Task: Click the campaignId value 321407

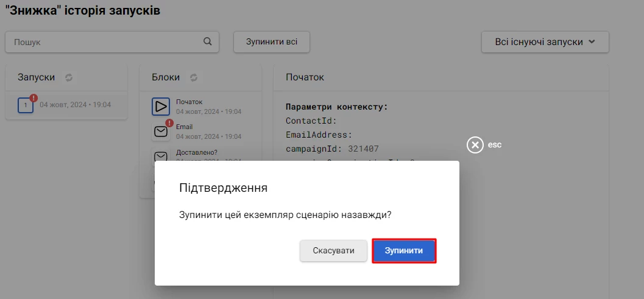Action: 364,149
